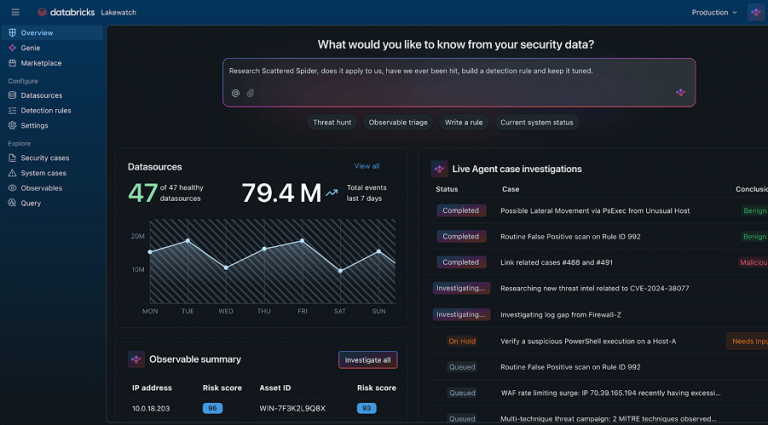Open the Production environment dropdown
Image resolution: width=768 pixels, height=425 pixels.
pos(714,12)
